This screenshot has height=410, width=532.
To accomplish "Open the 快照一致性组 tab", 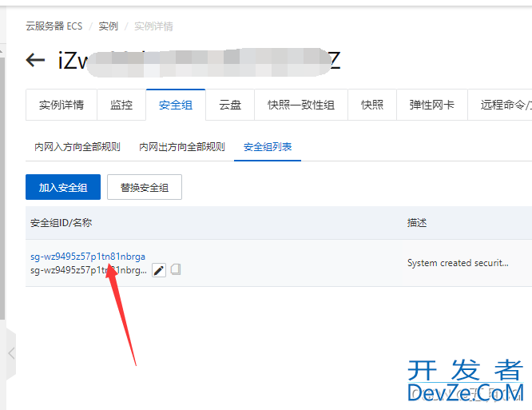I will (301, 105).
